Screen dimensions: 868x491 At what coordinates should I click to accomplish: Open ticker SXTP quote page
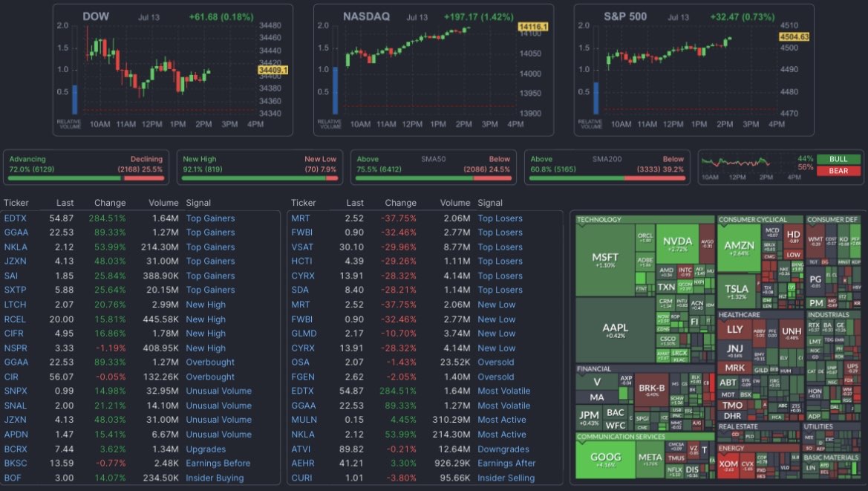pos(15,290)
